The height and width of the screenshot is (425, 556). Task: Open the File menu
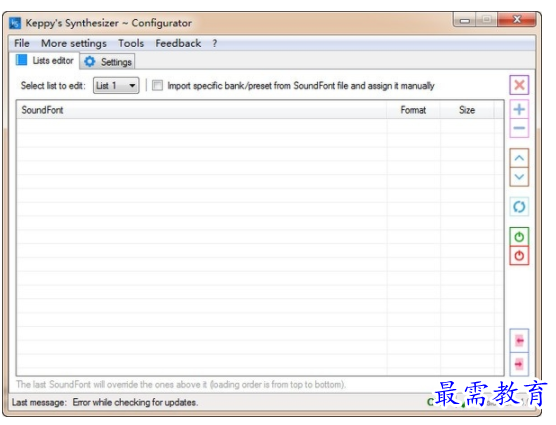(22, 43)
